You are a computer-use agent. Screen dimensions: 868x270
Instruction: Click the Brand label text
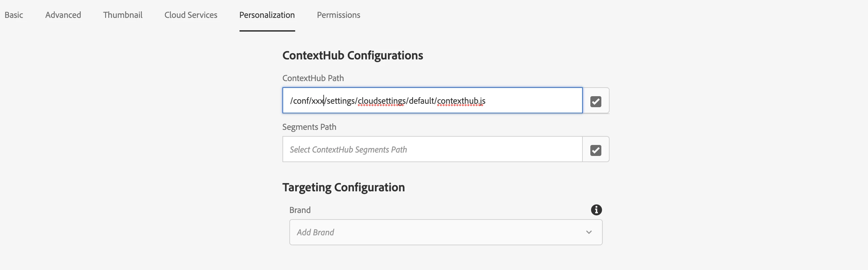tap(300, 210)
